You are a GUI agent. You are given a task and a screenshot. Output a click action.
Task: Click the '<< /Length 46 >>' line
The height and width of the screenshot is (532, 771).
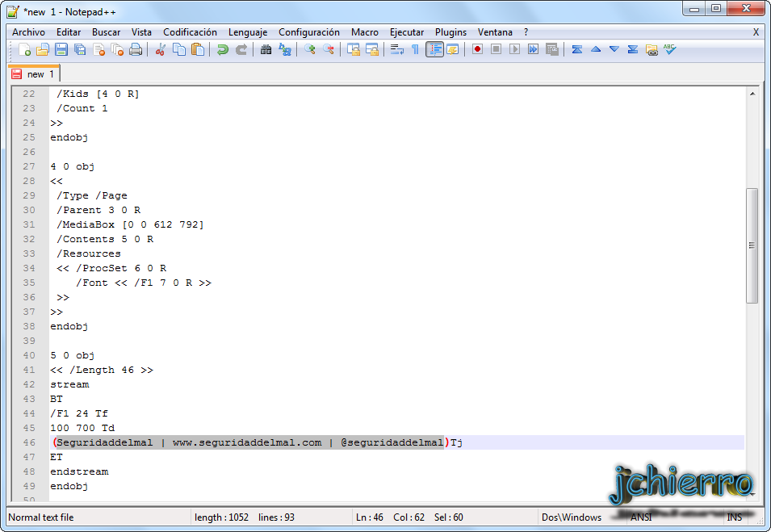pos(102,370)
